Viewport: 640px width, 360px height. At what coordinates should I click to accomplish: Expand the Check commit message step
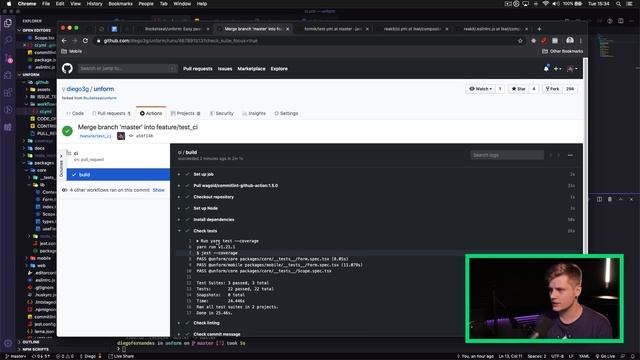coord(217,335)
